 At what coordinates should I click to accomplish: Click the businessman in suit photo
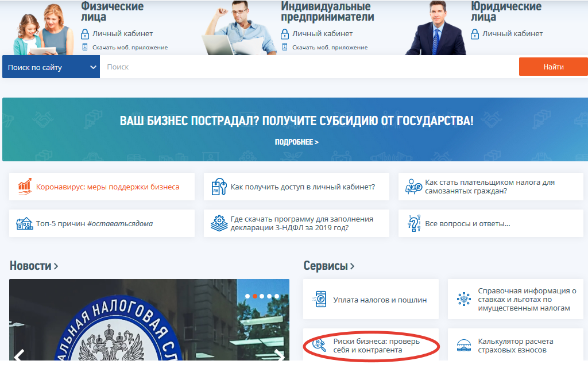(436, 29)
